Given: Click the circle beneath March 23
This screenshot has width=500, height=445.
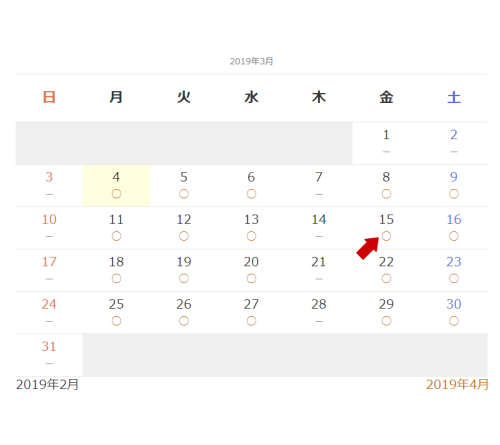Looking at the screenshot, I should point(454,278).
